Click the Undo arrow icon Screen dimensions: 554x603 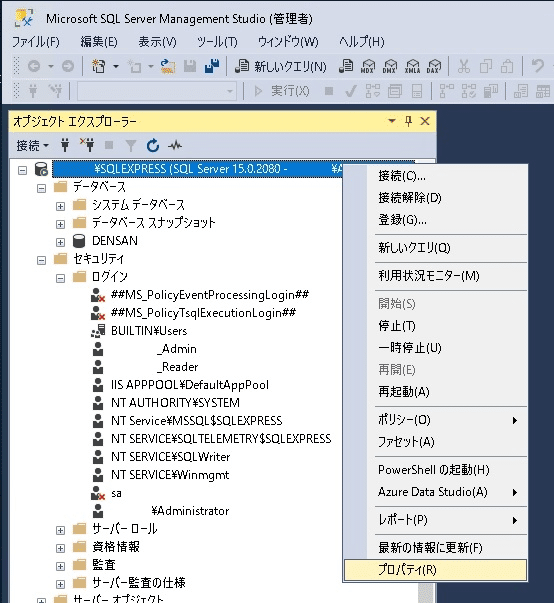point(537,66)
